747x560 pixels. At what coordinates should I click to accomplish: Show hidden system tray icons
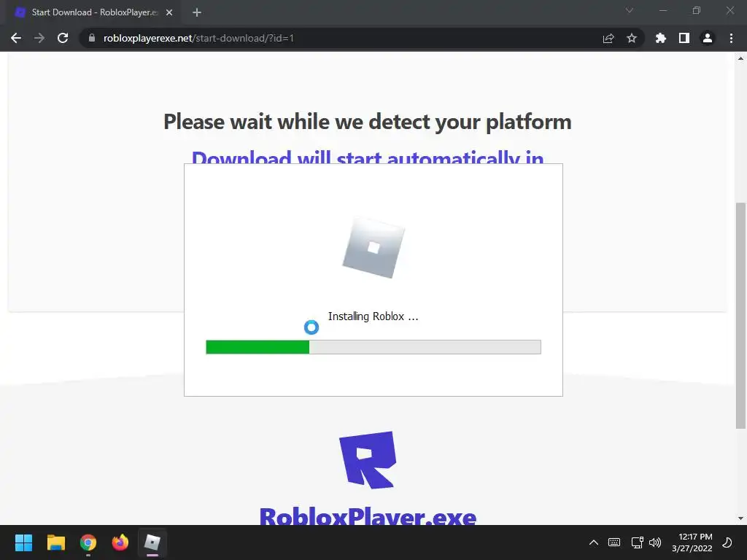tap(594, 542)
